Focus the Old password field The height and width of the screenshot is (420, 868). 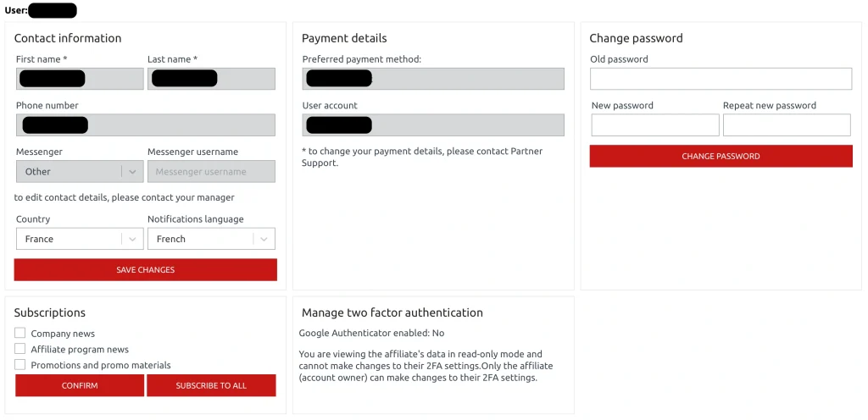721,79
